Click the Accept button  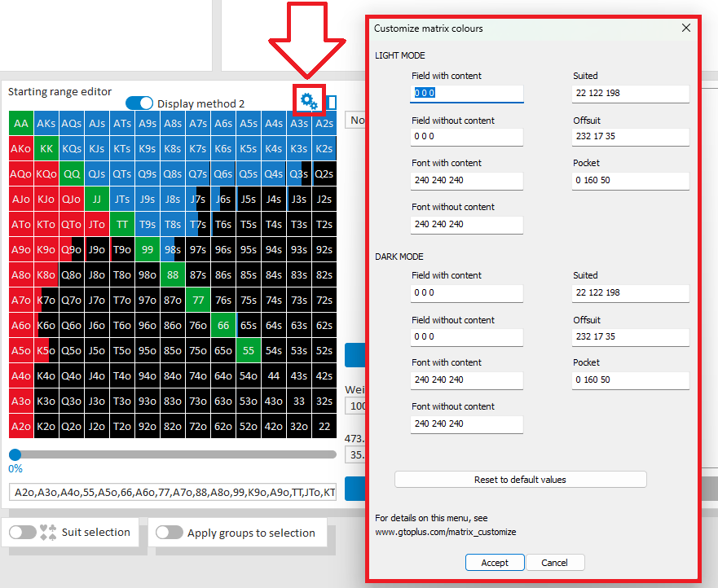[495, 563]
